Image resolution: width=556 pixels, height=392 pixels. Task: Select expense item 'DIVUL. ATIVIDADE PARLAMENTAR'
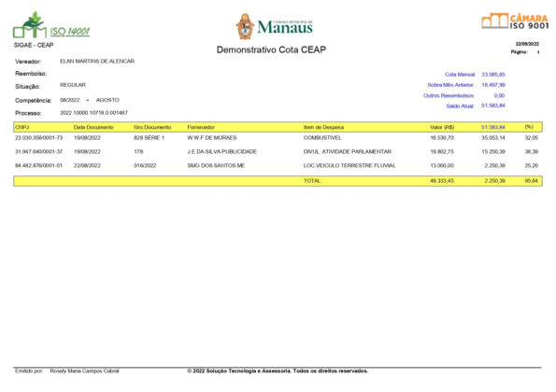[347, 151]
